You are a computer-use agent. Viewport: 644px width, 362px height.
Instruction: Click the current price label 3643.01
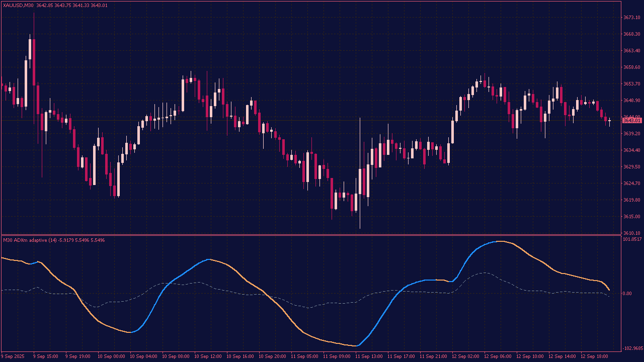click(x=631, y=121)
